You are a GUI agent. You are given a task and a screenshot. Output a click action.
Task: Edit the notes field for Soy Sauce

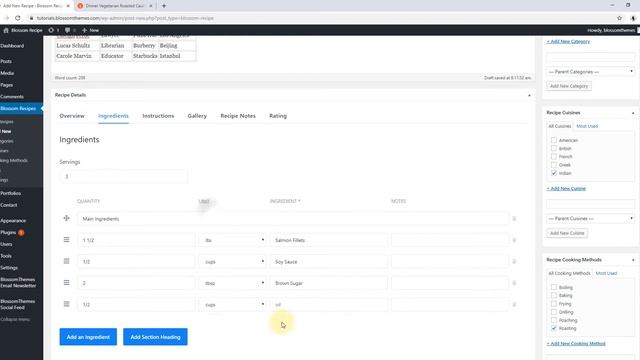click(450, 262)
